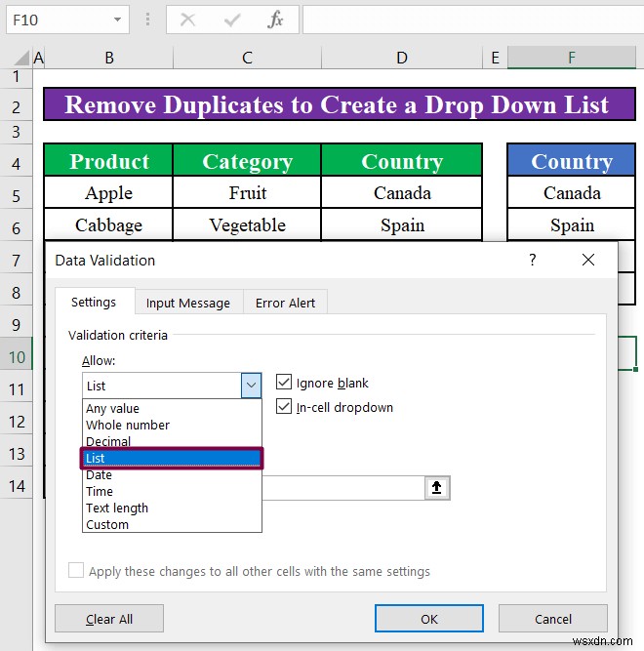Close the Data Validation dialog
Screen dimensions: 644x651
click(x=588, y=260)
